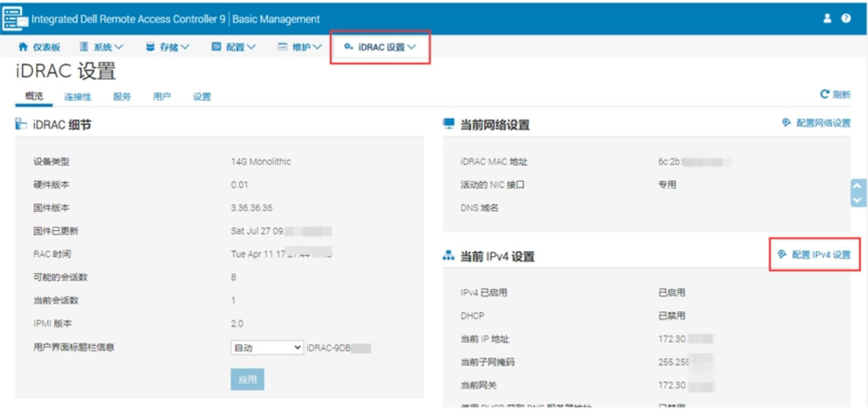This screenshot has height=416, width=868.
Task: Click the iDRAC 设置 page title
Action: click(x=66, y=71)
